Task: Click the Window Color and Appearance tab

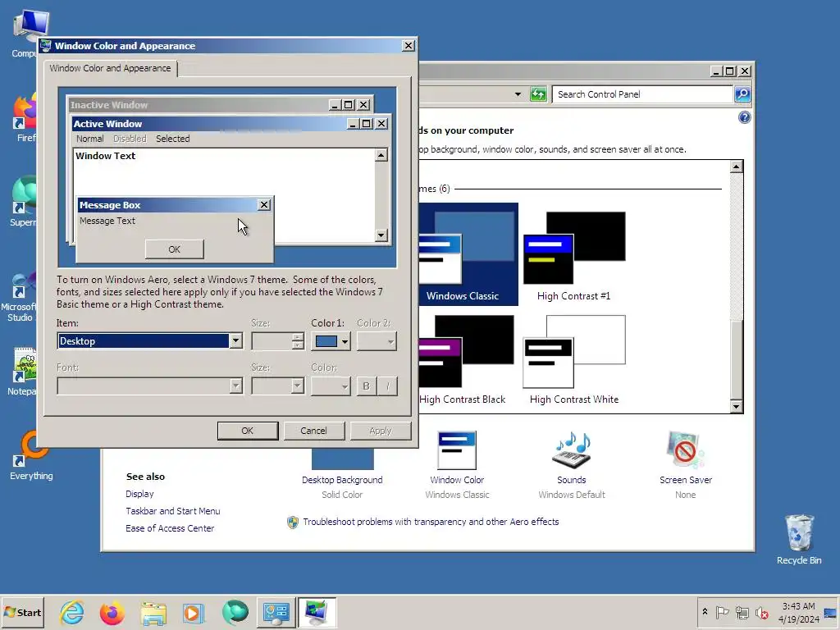Action: (111, 68)
